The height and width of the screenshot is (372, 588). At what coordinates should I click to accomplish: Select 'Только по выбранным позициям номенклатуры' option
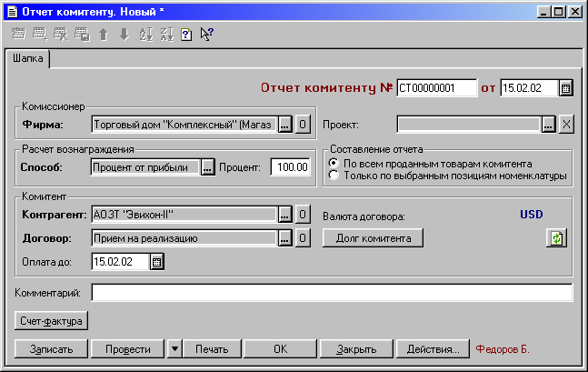(x=334, y=176)
